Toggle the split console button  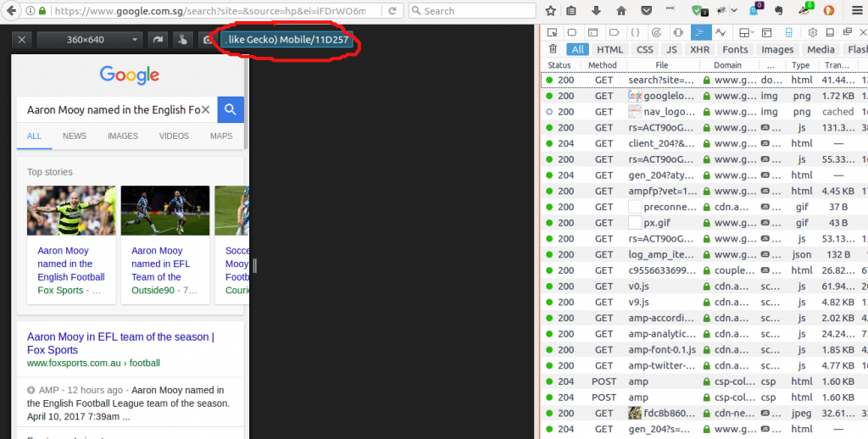coord(766,33)
